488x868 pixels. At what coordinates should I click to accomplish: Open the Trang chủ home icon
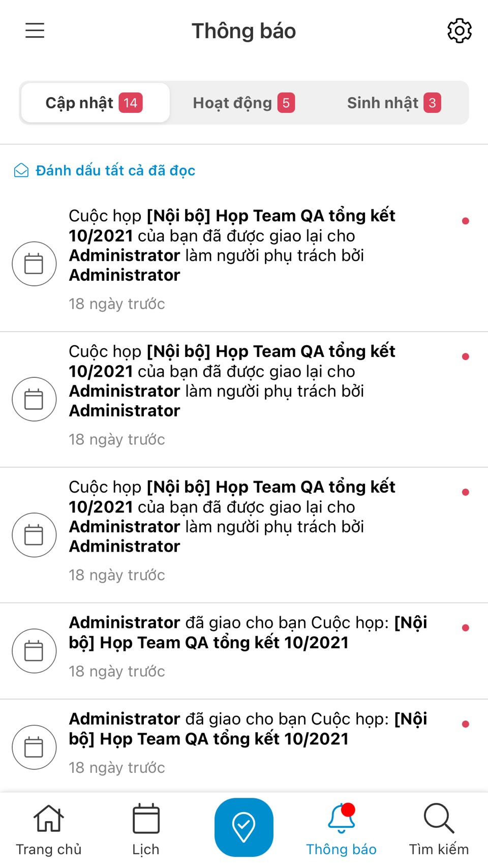[48, 819]
